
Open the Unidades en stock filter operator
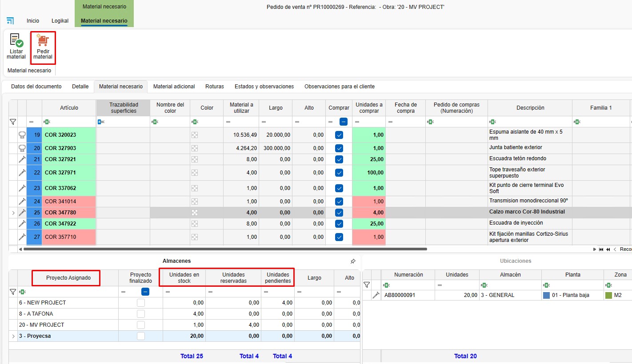pos(167,292)
